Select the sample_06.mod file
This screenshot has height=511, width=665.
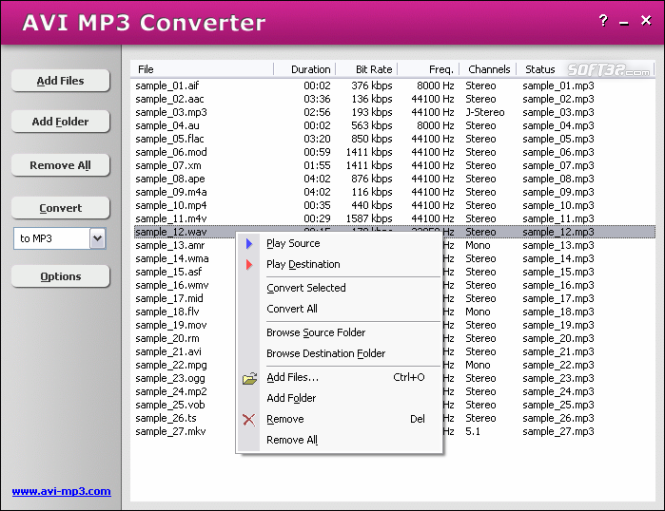coord(171,152)
